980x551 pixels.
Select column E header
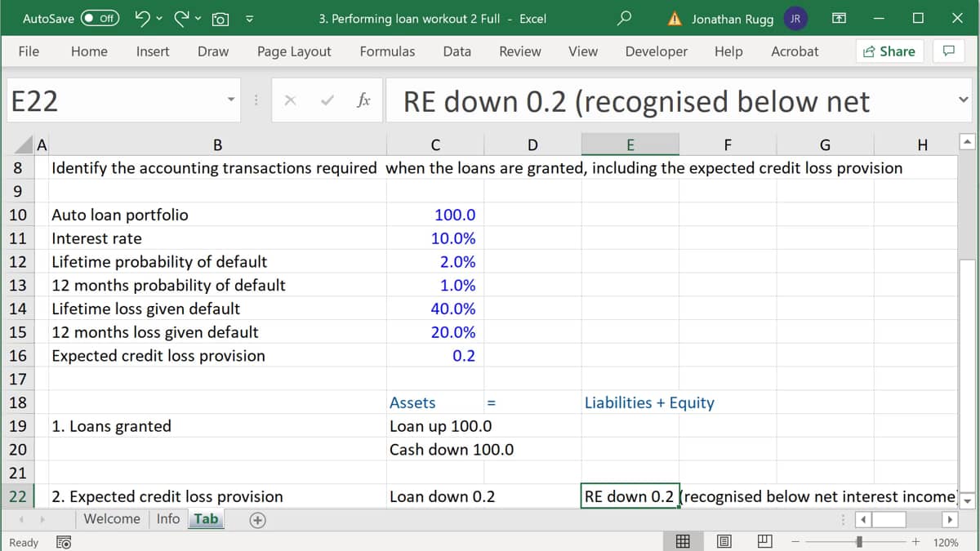tap(630, 145)
